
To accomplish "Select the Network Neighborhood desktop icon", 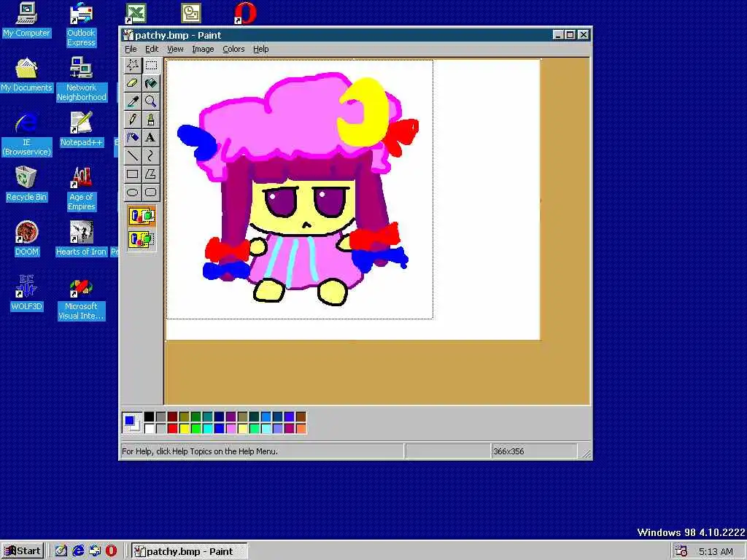I will click(81, 79).
